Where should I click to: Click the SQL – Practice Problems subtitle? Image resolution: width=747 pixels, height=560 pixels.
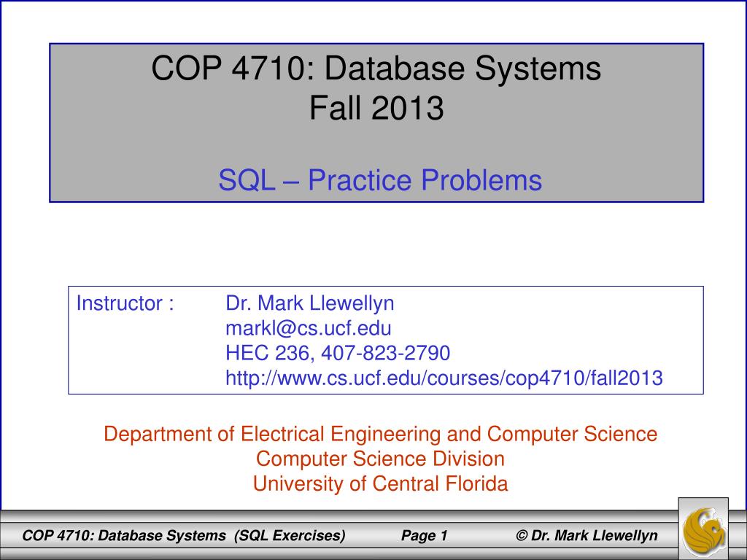[x=380, y=179]
